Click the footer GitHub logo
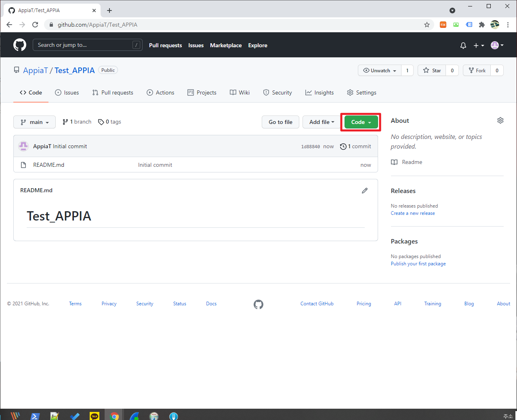Image resolution: width=517 pixels, height=420 pixels. point(258,304)
